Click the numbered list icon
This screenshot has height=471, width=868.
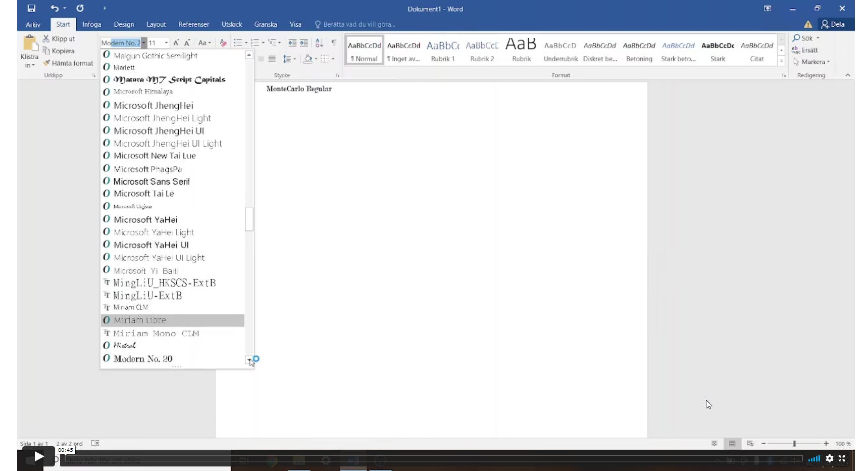tap(255, 43)
